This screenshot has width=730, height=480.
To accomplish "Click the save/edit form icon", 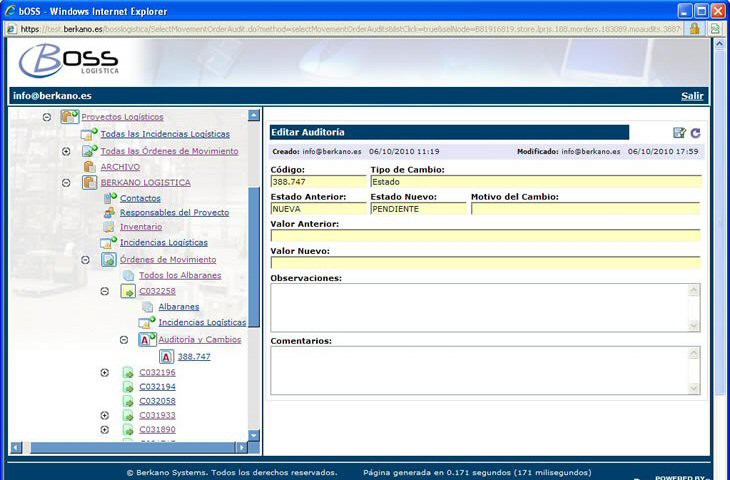I will coord(679,133).
